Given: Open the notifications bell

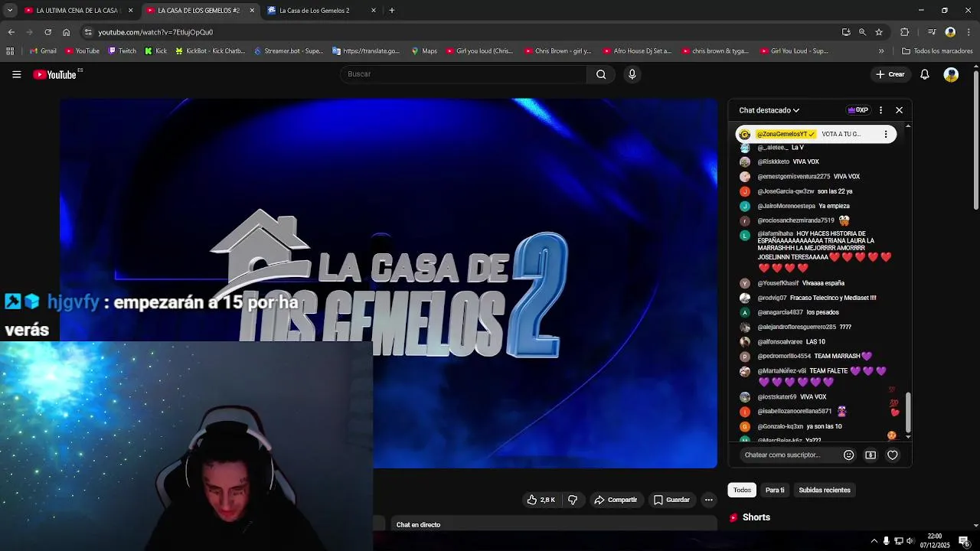Looking at the screenshot, I should click(x=925, y=74).
